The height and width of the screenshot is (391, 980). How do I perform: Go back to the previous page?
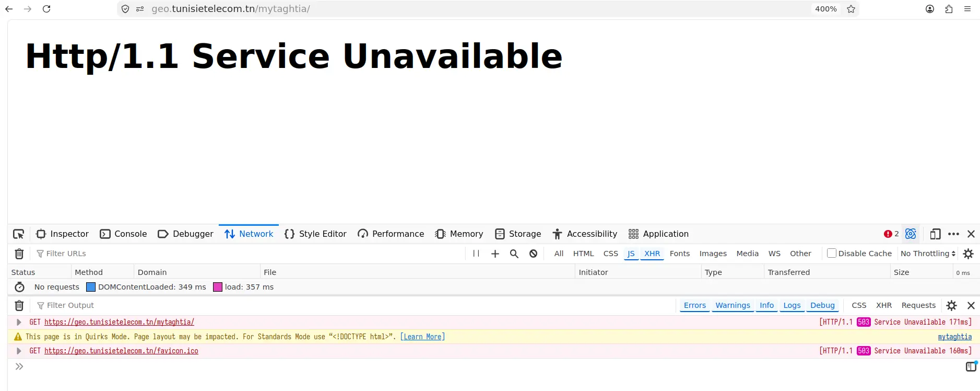9,9
